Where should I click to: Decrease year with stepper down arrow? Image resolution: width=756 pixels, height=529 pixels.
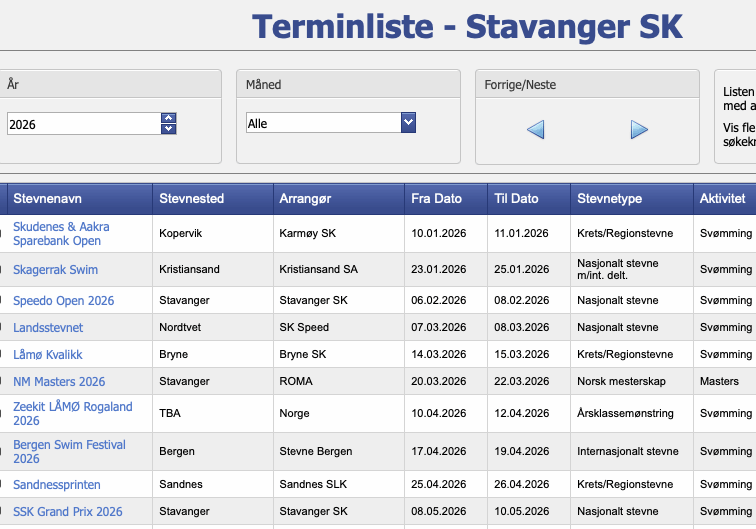pos(168,129)
